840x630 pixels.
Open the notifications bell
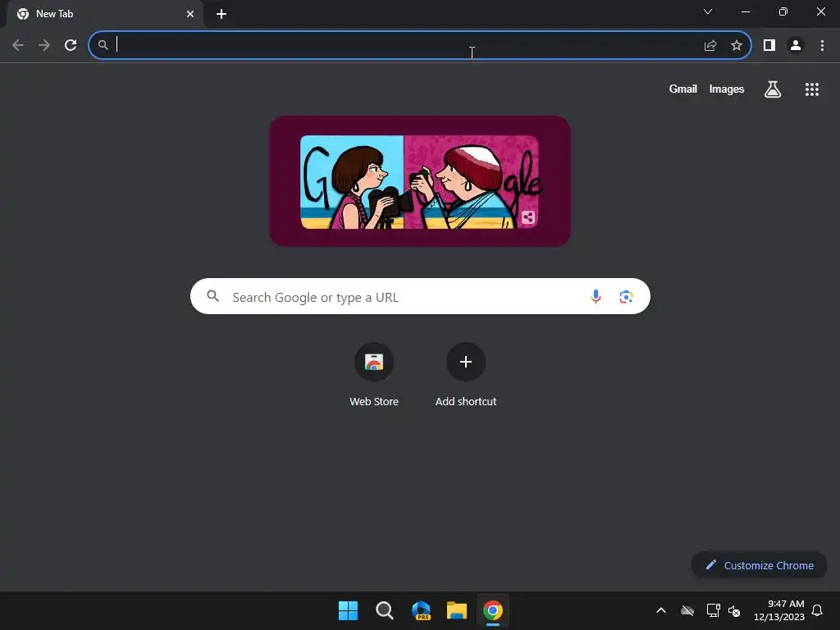(817, 610)
